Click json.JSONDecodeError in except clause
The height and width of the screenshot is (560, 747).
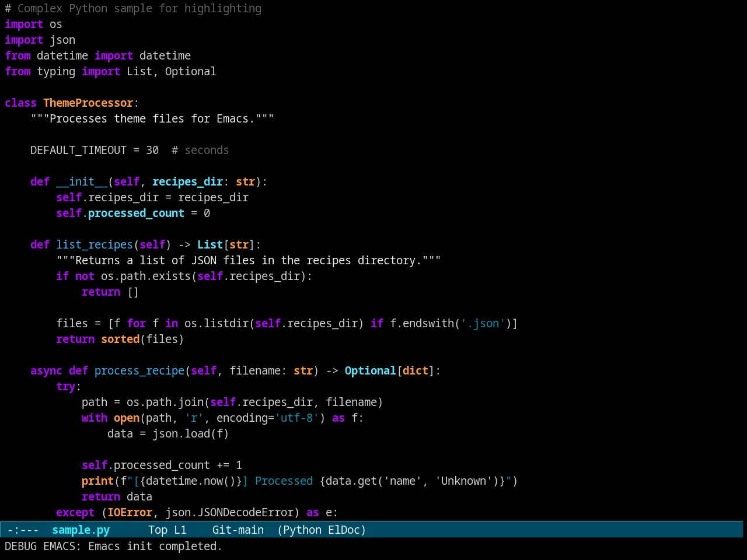(x=229, y=512)
